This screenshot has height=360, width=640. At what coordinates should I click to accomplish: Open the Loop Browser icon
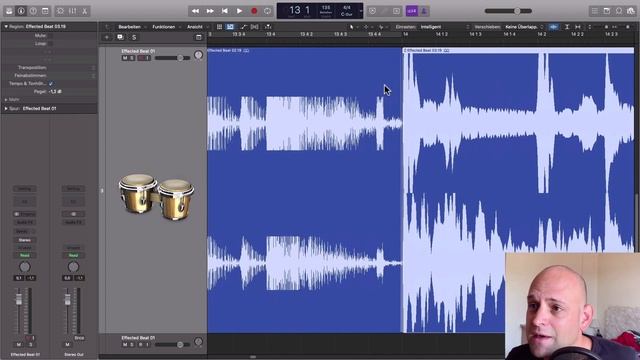tap(619, 11)
